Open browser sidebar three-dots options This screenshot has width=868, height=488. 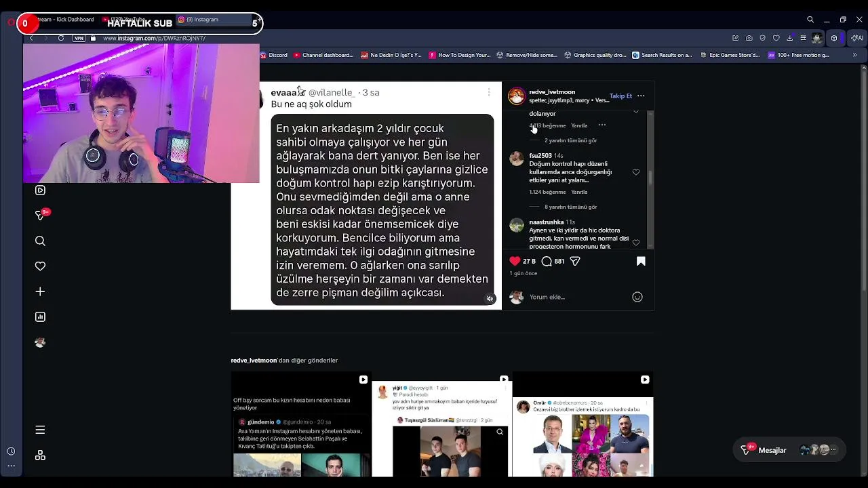pyautogui.click(x=11, y=466)
